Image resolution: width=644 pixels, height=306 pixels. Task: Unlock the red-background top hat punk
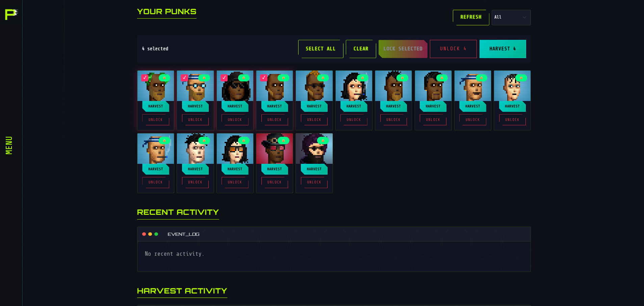pyautogui.click(x=275, y=182)
